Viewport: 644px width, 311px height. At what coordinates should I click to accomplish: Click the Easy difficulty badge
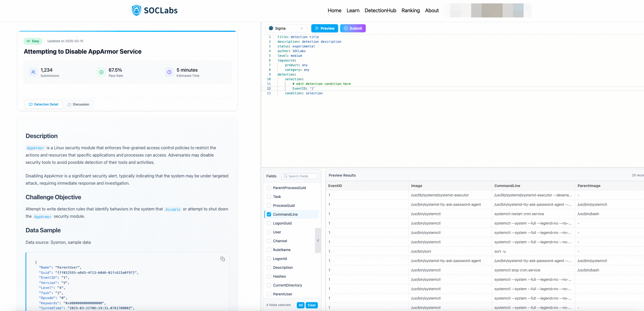(x=33, y=41)
